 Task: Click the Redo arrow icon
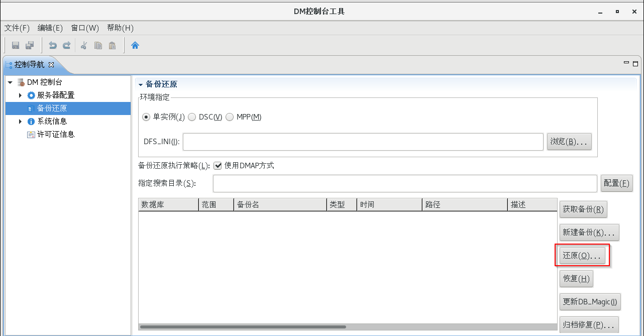tap(66, 46)
